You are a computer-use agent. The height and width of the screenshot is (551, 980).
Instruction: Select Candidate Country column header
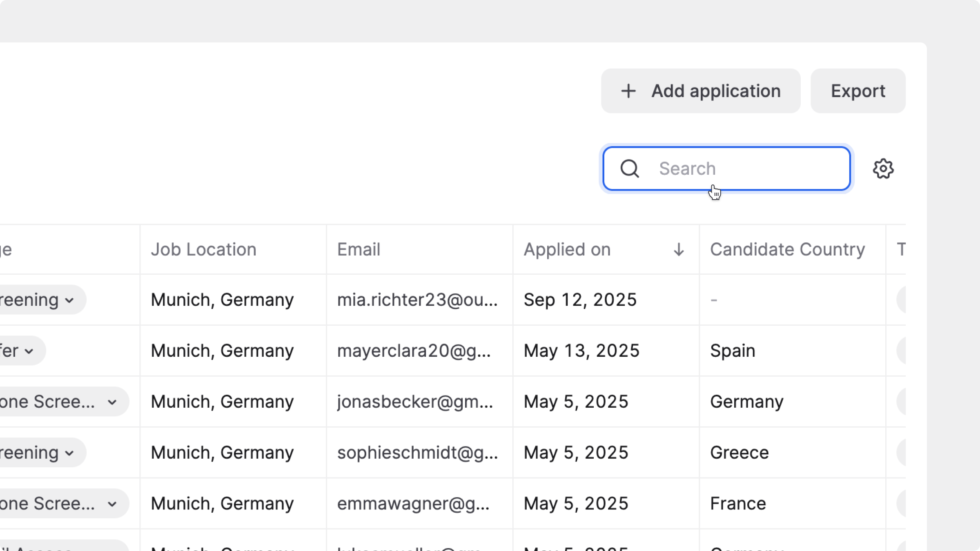pyautogui.click(x=787, y=249)
